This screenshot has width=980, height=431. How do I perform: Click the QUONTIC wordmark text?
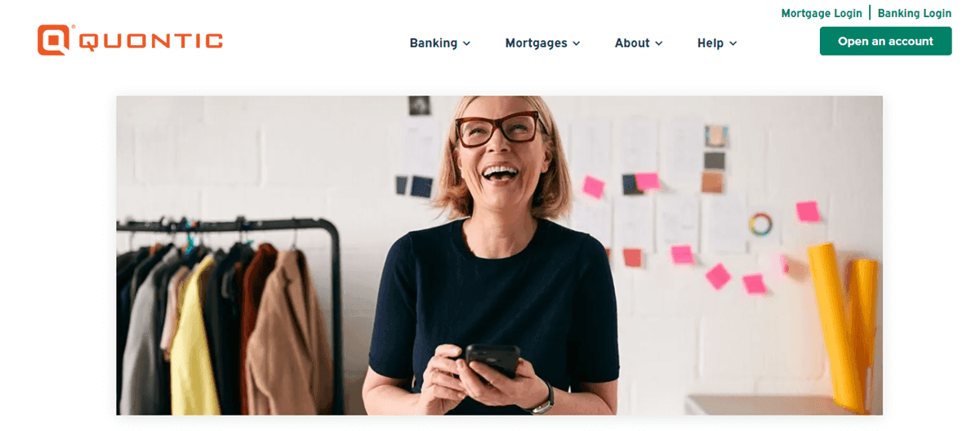pos(150,41)
